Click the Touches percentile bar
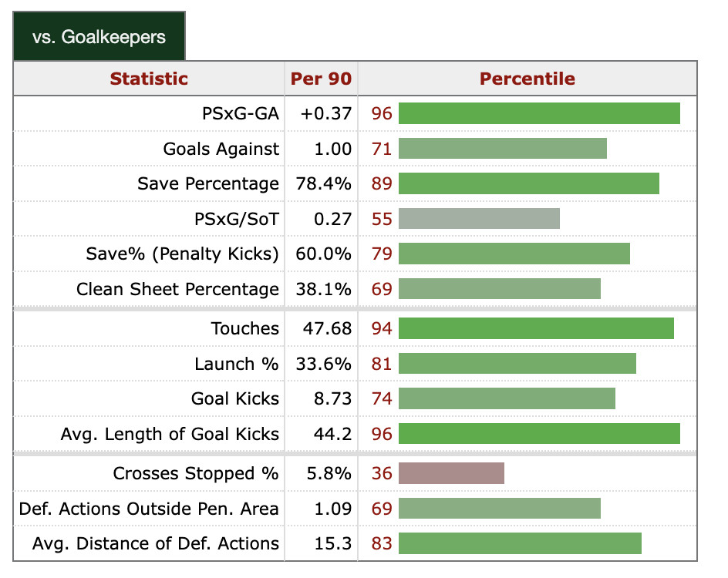The image size is (728, 578). pos(536,328)
